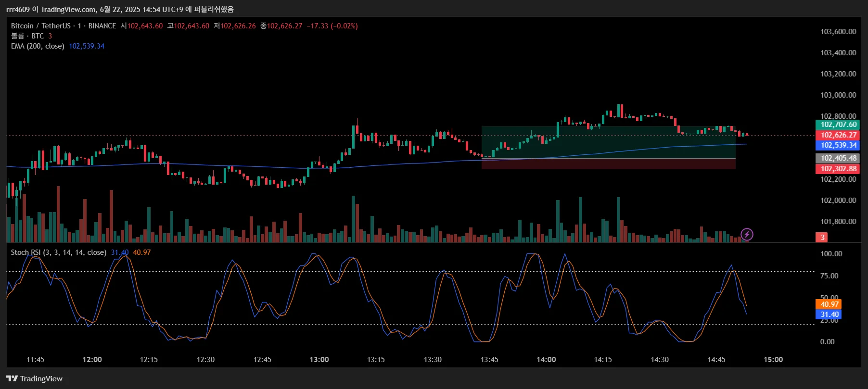Click the rrr4609 publisher name in header
Screen dimensions: 868x389
18,10
